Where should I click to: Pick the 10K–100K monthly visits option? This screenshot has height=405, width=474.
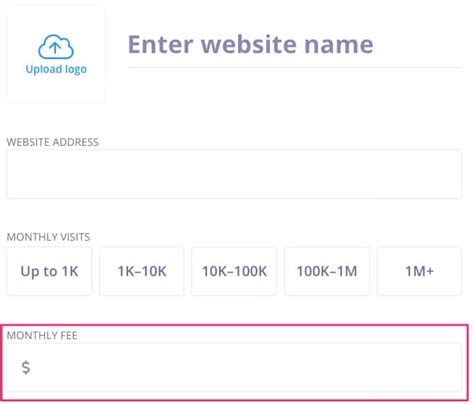[x=234, y=271]
